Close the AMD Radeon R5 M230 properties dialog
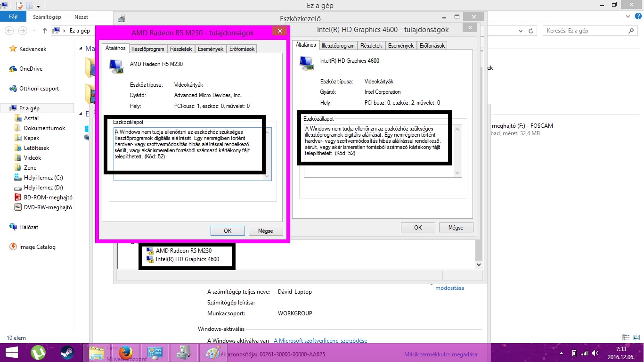Viewport: 644px width, 362px height. 279,31
